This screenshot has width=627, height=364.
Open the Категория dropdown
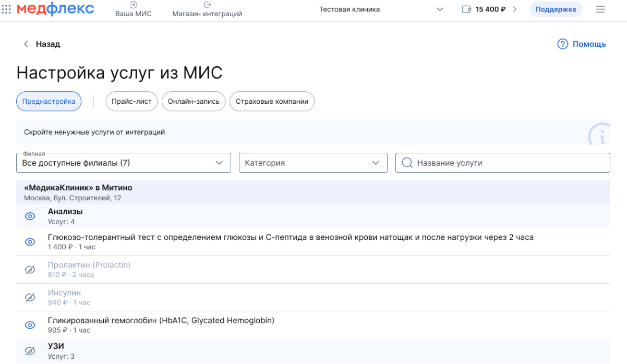coord(313,163)
